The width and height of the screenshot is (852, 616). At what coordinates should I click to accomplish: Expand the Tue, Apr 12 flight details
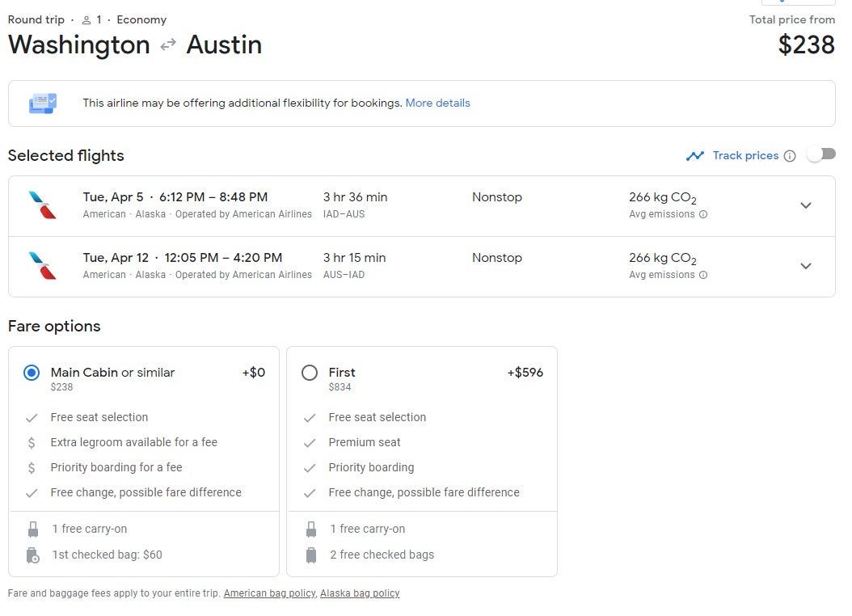pyautogui.click(x=805, y=266)
